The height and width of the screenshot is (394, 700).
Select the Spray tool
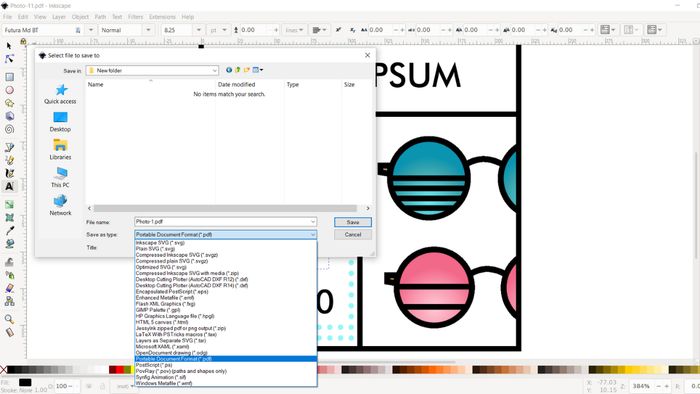tap(9, 275)
